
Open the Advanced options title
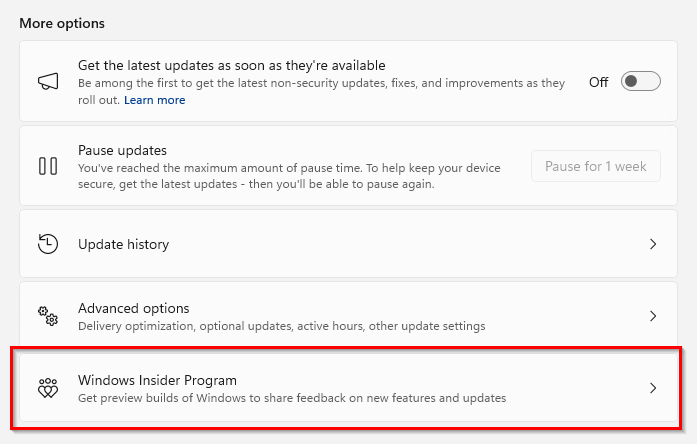click(133, 308)
